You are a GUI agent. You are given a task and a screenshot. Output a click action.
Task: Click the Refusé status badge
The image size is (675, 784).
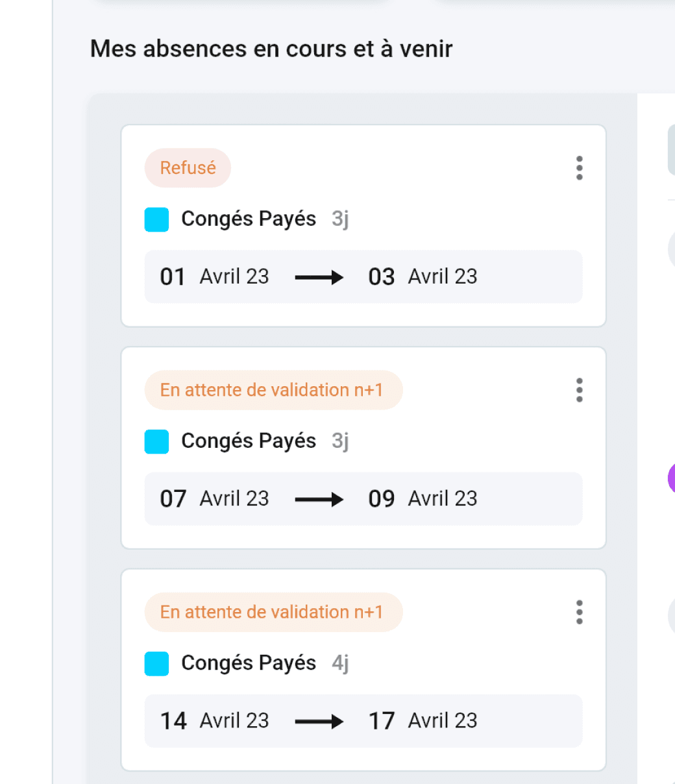[x=188, y=168]
